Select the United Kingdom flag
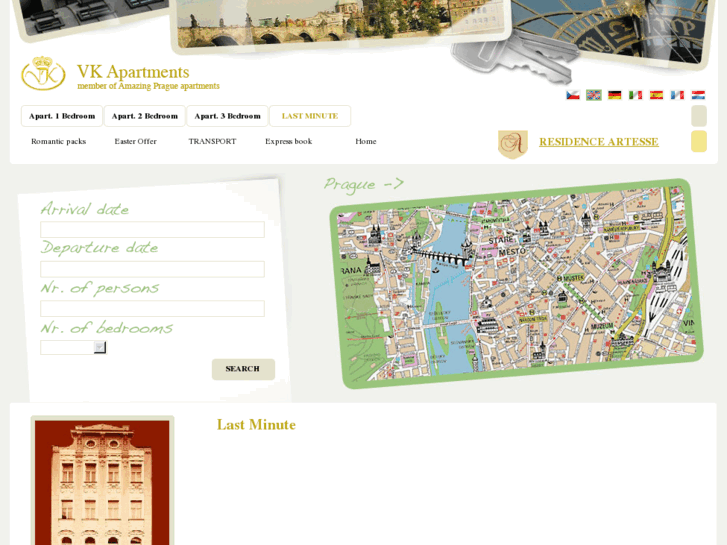The image size is (727, 545). pos(593,95)
